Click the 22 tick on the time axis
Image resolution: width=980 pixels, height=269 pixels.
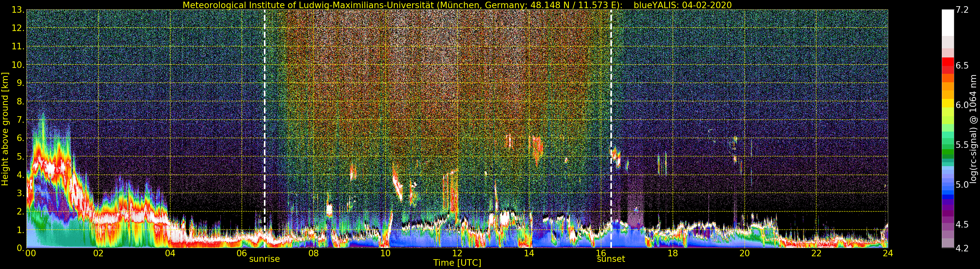coord(816,253)
